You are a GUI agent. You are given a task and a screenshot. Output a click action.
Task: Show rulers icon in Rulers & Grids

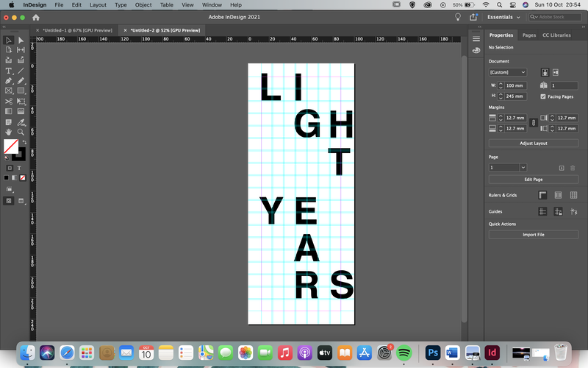coord(542,195)
